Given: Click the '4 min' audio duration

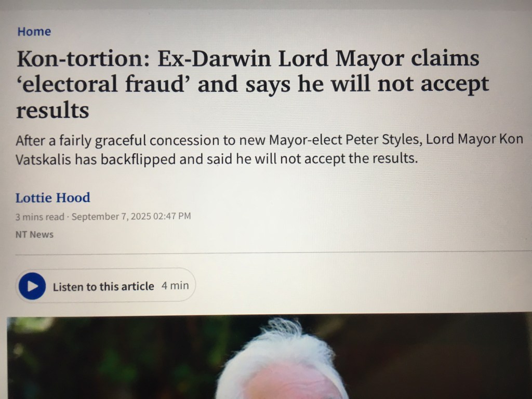Looking at the screenshot, I should 175,286.
